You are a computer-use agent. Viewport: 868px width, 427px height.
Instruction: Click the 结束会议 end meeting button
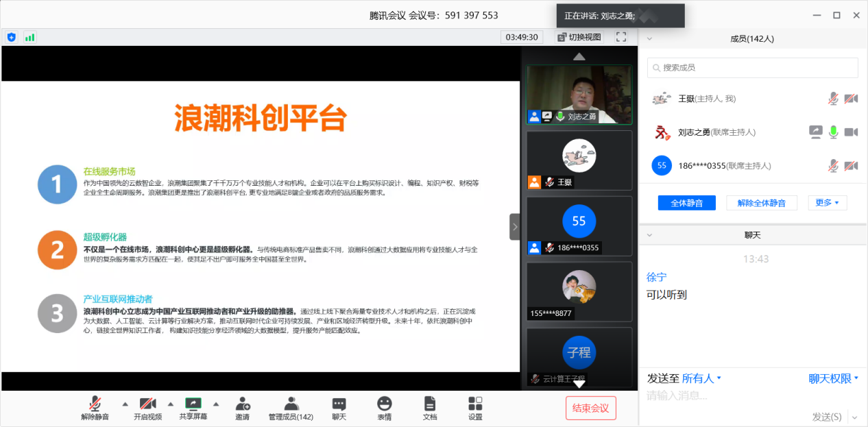[590, 408]
